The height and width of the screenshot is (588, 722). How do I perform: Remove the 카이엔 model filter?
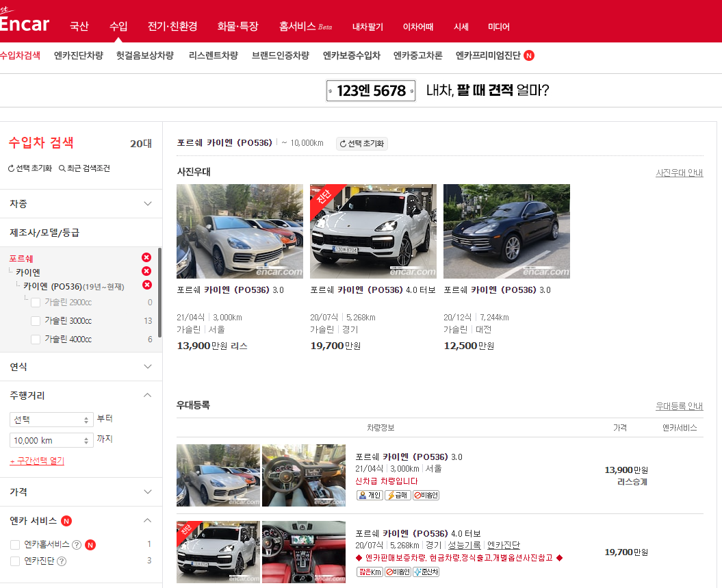point(146,271)
